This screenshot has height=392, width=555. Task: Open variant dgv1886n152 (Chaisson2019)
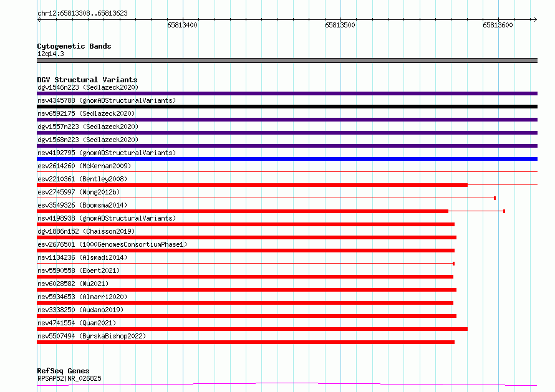click(86, 231)
